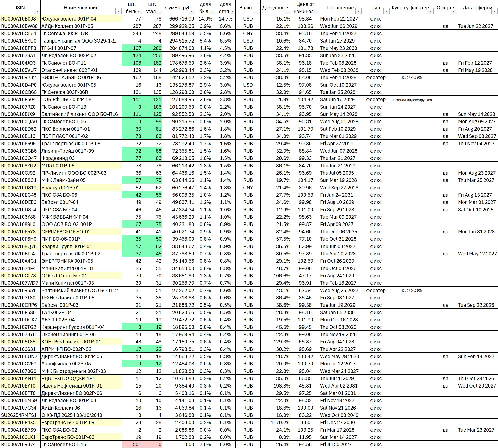Open the Валюта column filter dropdown
The height and width of the screenshot is (448, 498).
(x=257, y=11)
